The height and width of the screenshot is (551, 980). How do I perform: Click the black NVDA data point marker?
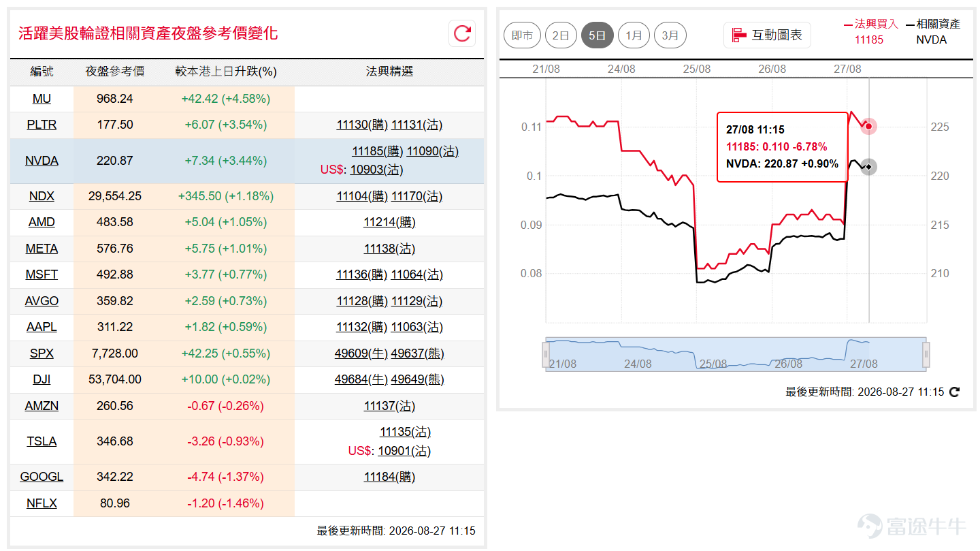(868, 167)
